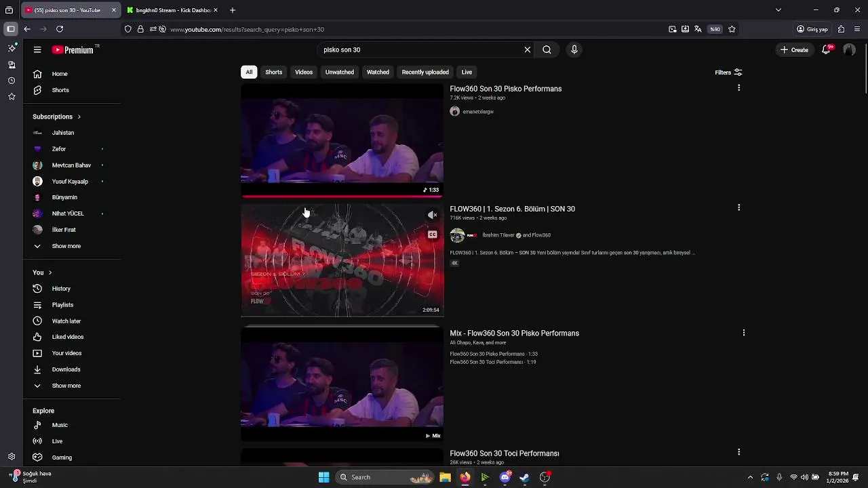Screen dimensions: 868x488
Task: Open the Create dropdown button
Action: pyautogui.click(x=794, y=49)
